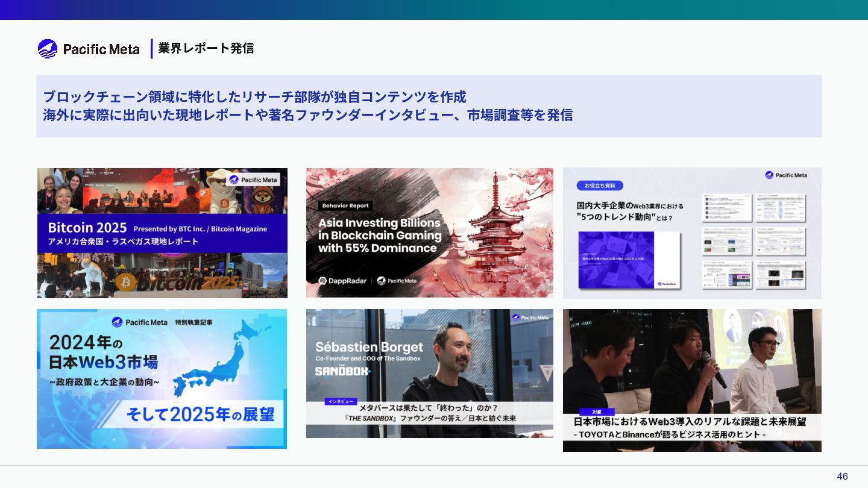Click Pacific Meta logo on the trend document card
The width and height of the screenshot is (868, 488).
tap(786, 175)
